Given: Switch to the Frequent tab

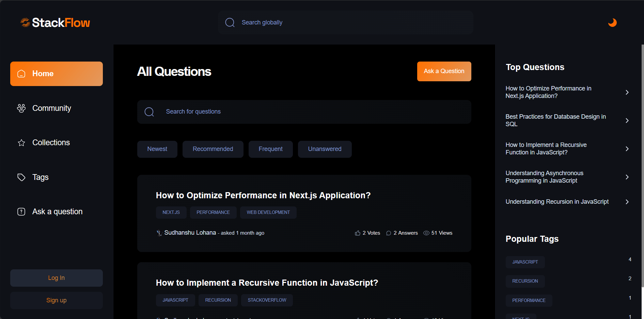Looking at the screenshot, I should (x=270, y=149).
